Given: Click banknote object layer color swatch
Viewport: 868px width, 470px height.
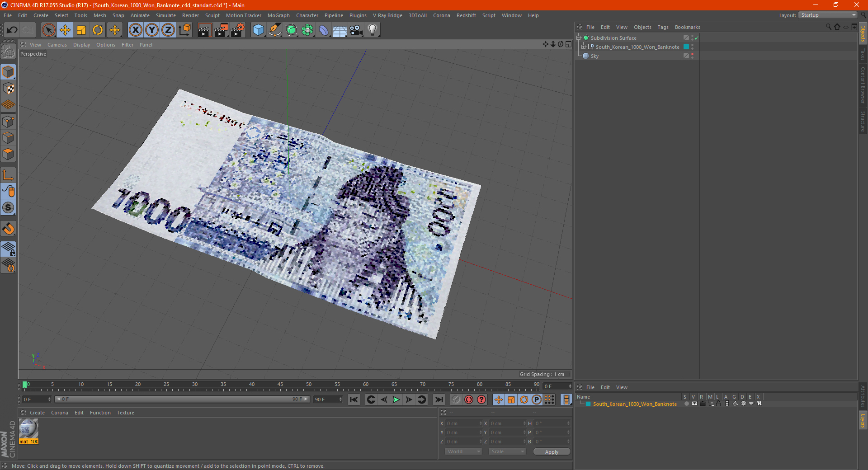Looking at the screenshot, I should point(686,47).
